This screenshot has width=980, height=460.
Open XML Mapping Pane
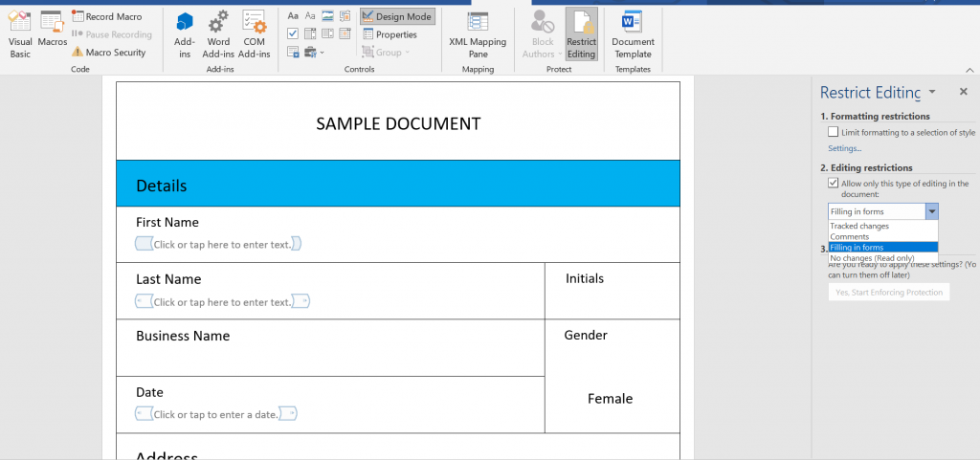[478, 35]
